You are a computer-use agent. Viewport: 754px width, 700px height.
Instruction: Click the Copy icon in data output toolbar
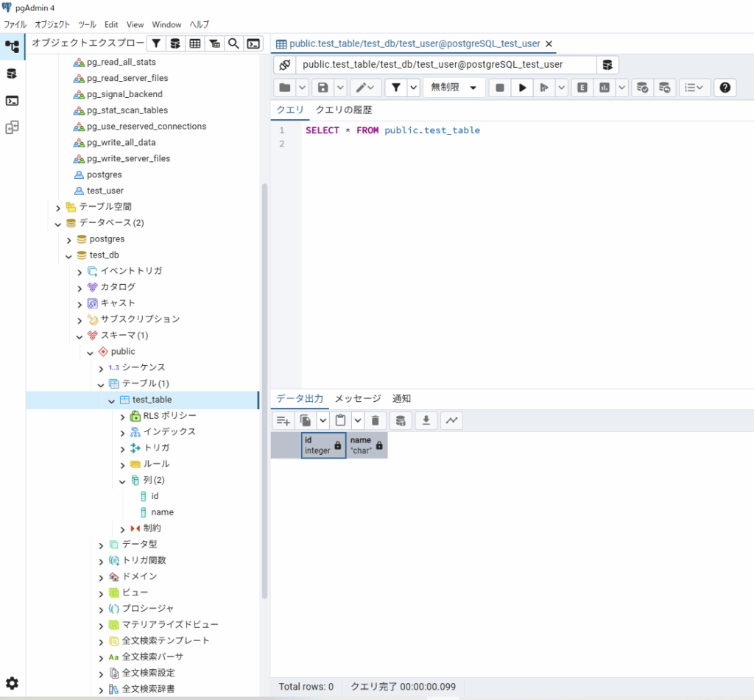pos(306,421)
